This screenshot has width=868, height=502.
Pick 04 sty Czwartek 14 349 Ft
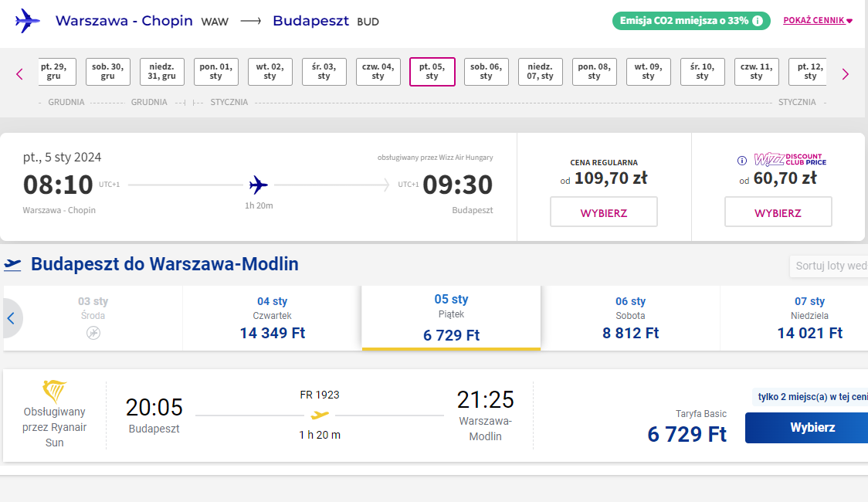click(272, 318)
